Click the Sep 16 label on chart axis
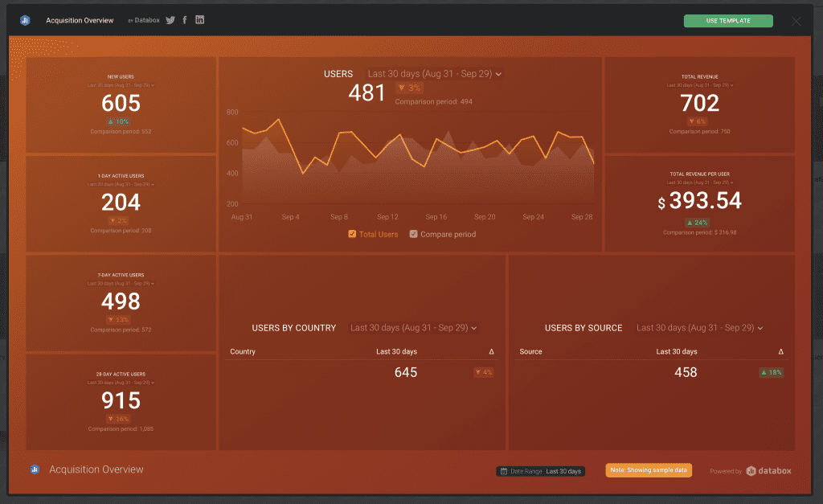Image resolution: width=823 pixels, height=504 pixels. (x=436, y=217)
